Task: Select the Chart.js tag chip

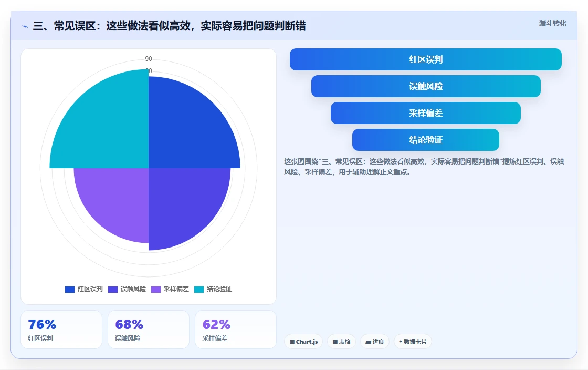Action: pos(303,342)
